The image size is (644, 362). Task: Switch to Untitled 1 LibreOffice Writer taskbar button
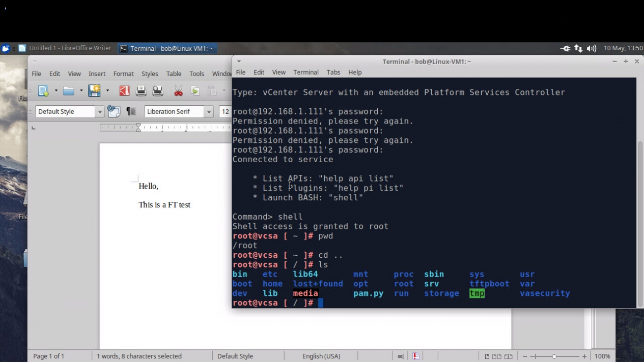65,48
